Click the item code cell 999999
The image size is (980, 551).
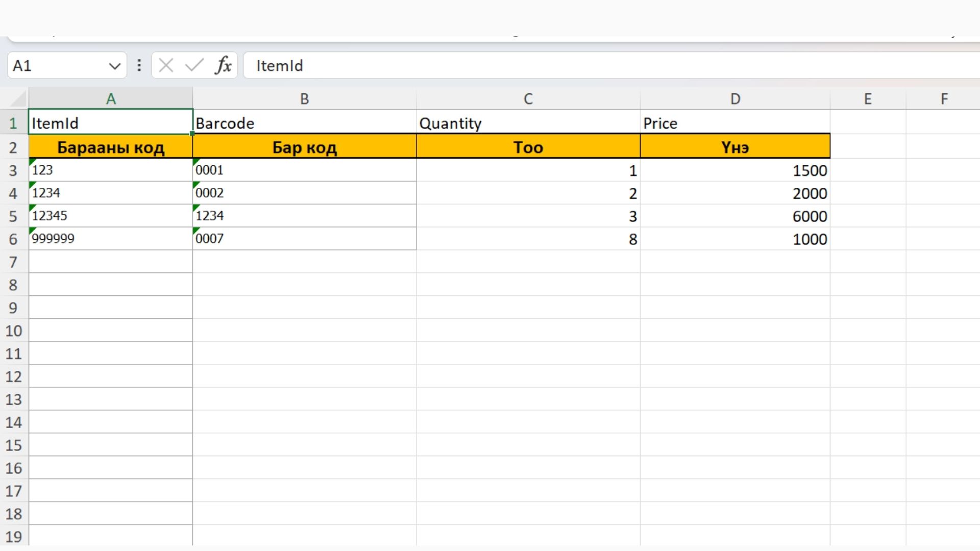click(x=111, y=239)
